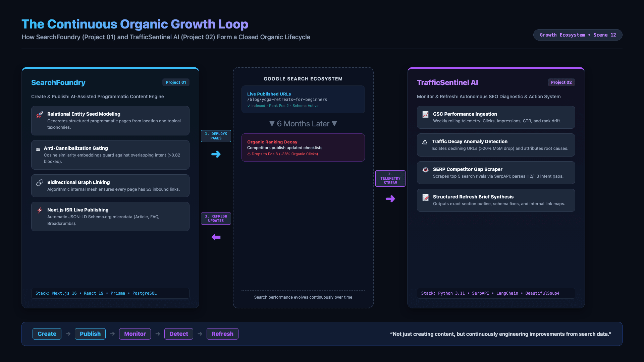Screen dimensions: 644x362
Task: Click the chain link icon beside Bidirectional Graph Linking
Action: [40, 183]
